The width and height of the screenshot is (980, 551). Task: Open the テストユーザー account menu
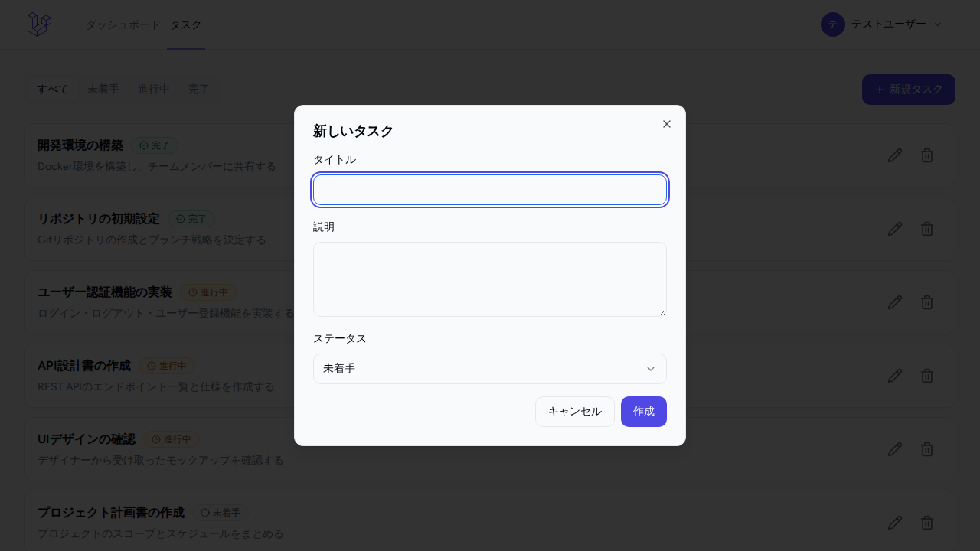[x=881, y=24]
